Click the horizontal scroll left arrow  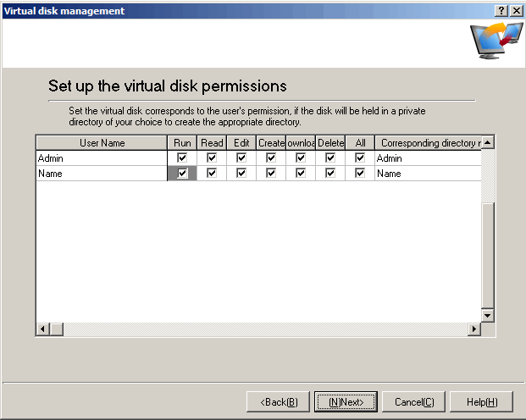tap(42, 329)
